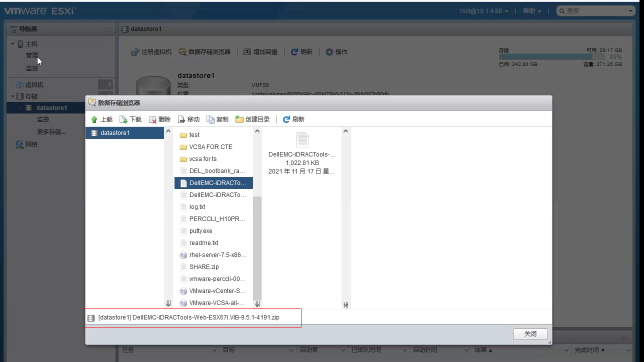Select the monitor item under host
The image size is (644, 362).
click(x=31, y=68)
